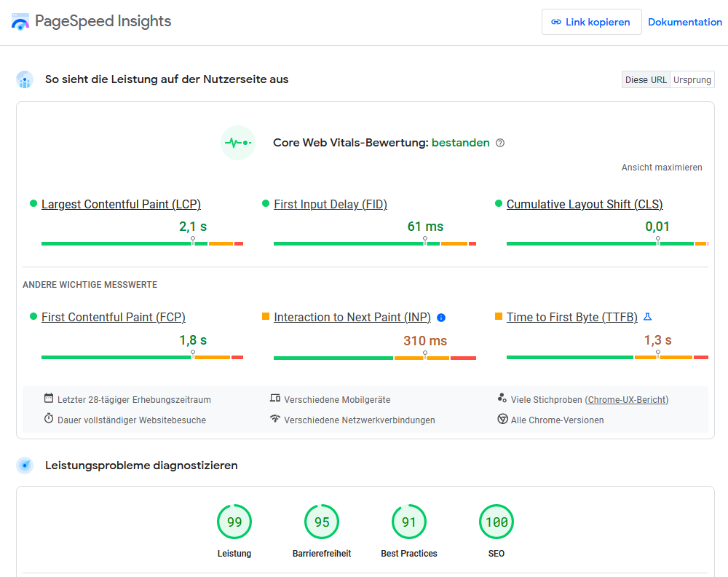Click the First Input Delay distribution bar

(375, 243)
